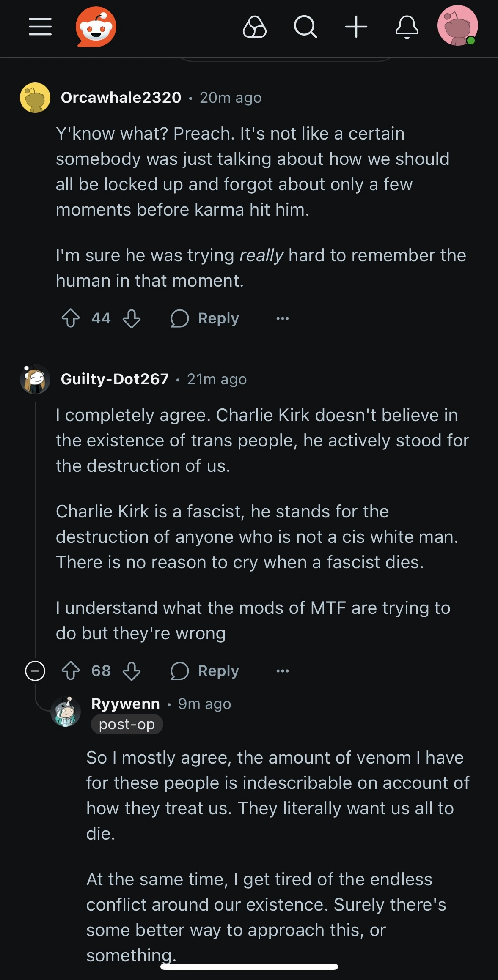498x980 pixels.
Task: Tap the search magnifier icon
Action: click(x=305, y=27)
